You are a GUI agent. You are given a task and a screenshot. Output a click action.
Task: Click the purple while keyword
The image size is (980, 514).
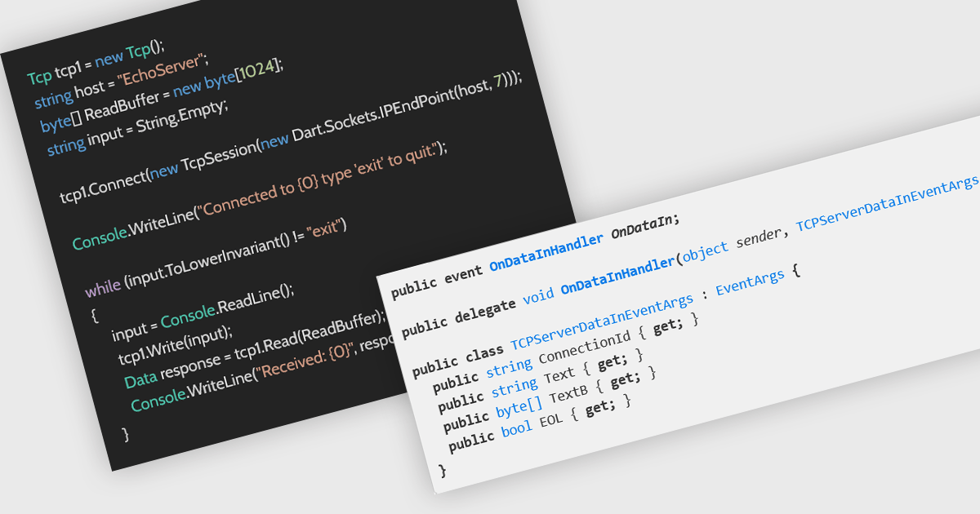103,288
